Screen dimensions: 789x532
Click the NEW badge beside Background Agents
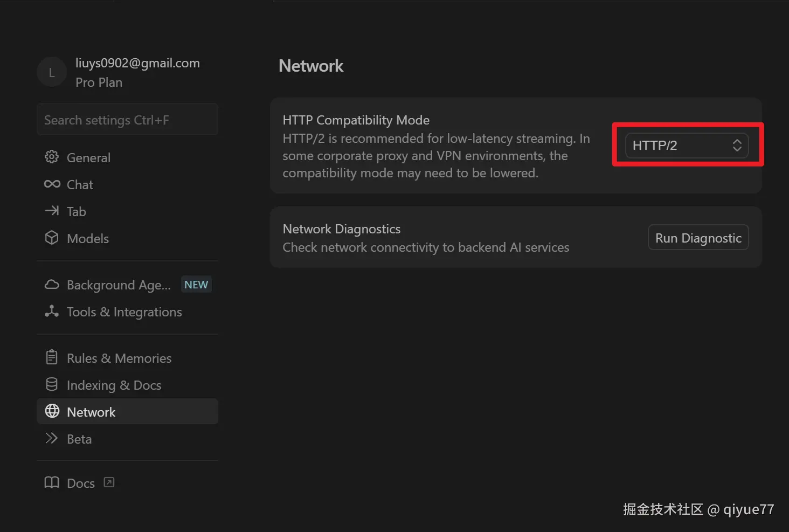coord(196,285)
